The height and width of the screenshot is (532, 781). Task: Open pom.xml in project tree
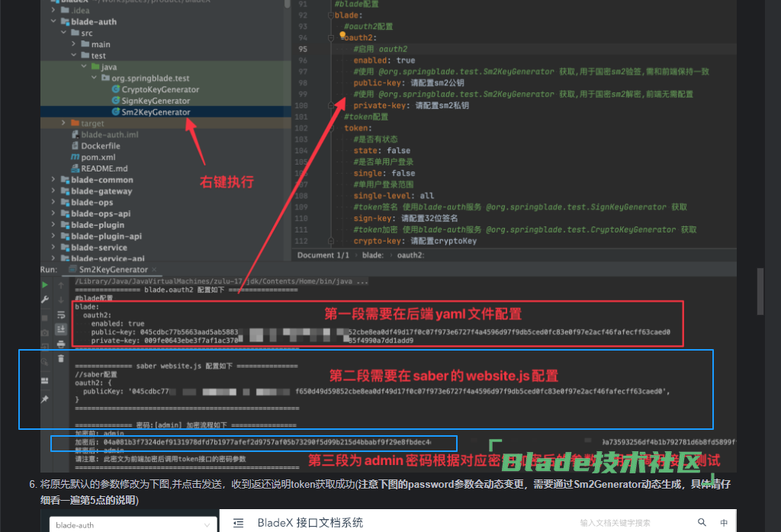click(98, 157)
